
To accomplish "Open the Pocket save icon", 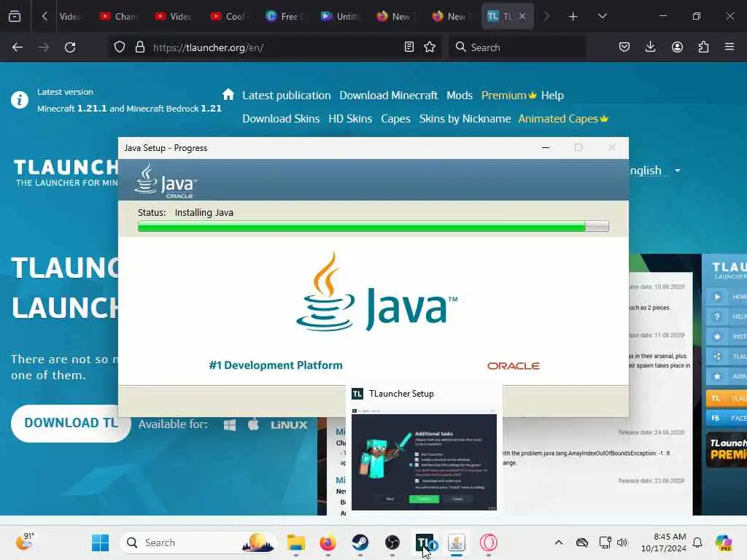I will coord(624,47).
